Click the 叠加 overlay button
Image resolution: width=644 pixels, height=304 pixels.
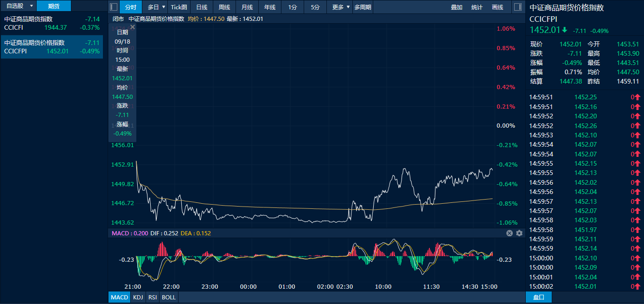[457, 7]
